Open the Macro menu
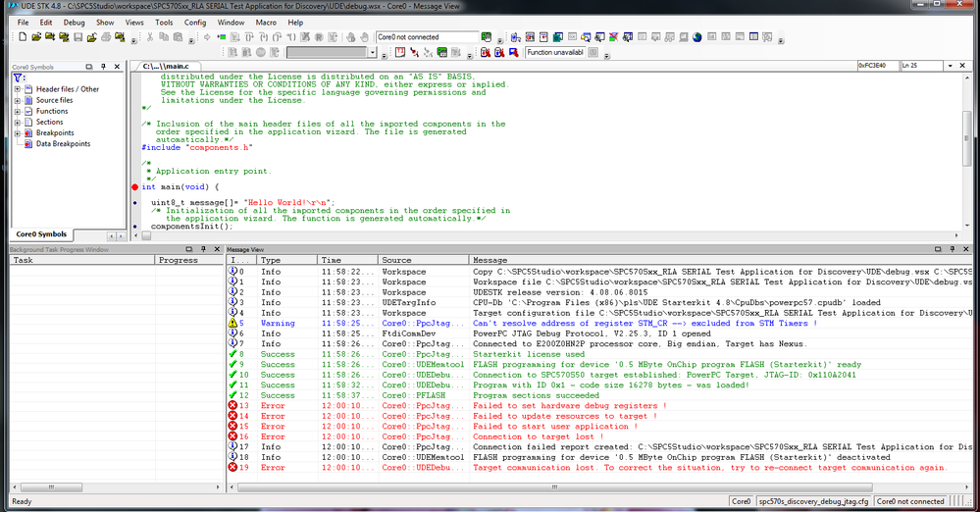This screenshot has height=512, width=980. click(x=266, y=23)
